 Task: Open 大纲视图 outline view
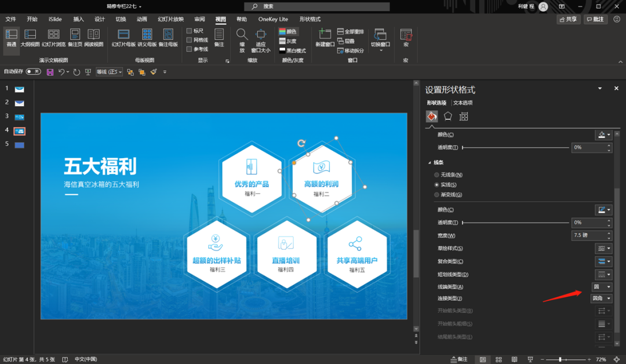[x=30, y=38]
